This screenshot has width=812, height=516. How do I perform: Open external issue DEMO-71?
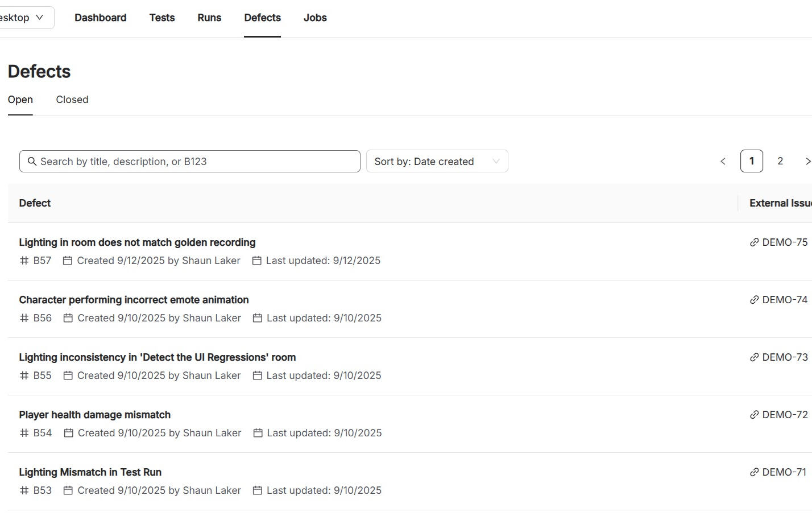click(x=784, y=472)
